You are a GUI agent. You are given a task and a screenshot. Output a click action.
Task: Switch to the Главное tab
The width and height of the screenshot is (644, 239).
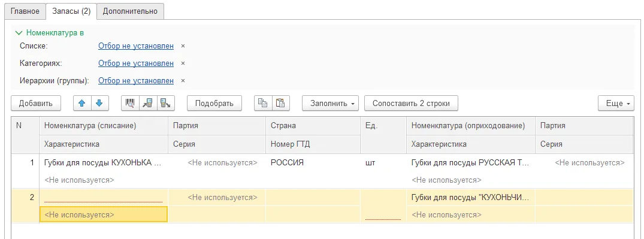coord(25,11)
